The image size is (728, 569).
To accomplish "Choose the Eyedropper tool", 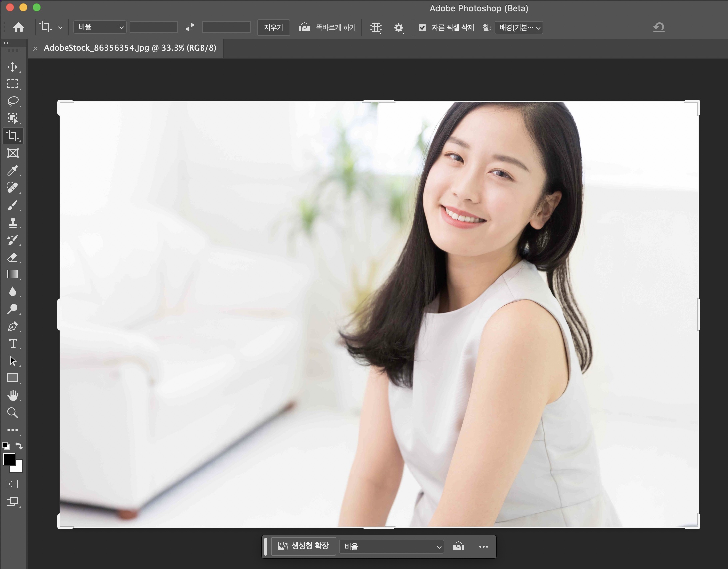I will point(13,170).
